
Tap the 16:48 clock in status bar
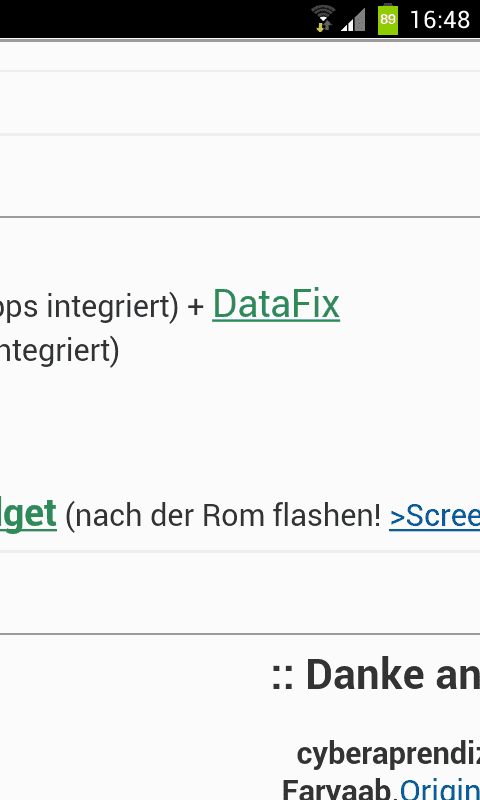440,20
